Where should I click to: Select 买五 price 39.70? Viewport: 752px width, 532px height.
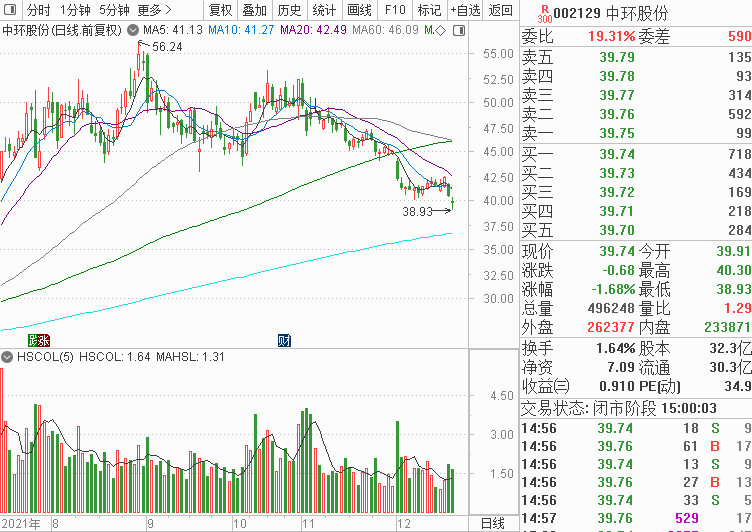[x=617, y=231]
